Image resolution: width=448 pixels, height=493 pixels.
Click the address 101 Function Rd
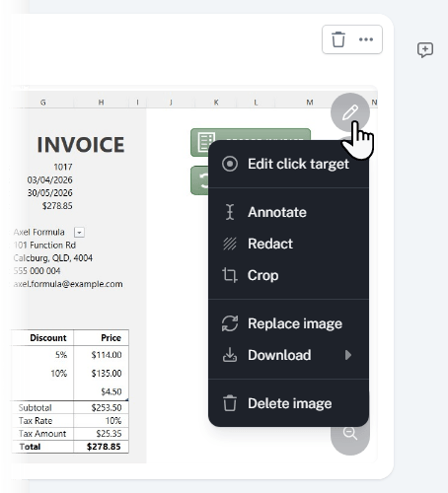click(x=44, y=246)
